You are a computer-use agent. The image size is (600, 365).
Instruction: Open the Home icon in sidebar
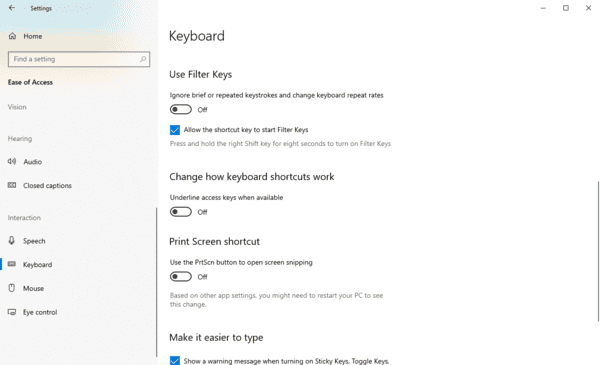[12, 36]
